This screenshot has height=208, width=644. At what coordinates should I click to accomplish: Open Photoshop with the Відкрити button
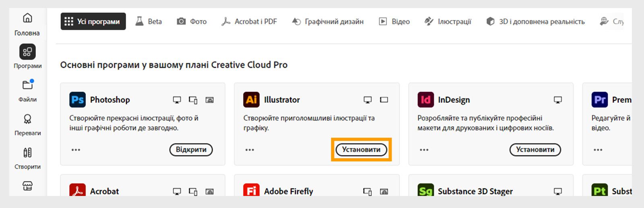[191, 149]
